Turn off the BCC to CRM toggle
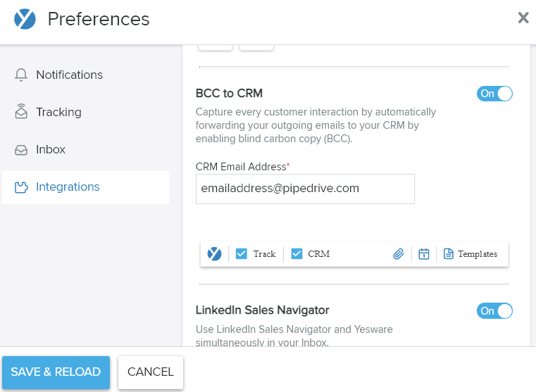Screen dimensions: 536x392 click(494, 94)
